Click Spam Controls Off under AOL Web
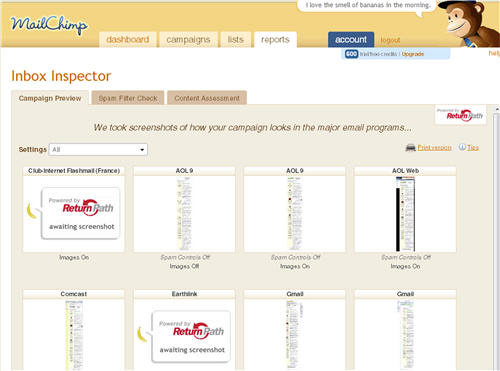The width and height of the screenshot is (500, 371). (x=406, y=257)
